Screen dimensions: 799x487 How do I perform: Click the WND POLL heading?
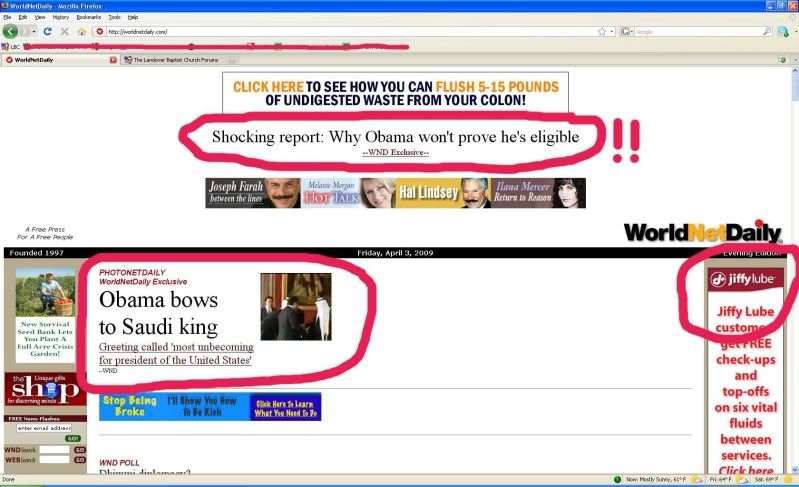pos(119,463)
